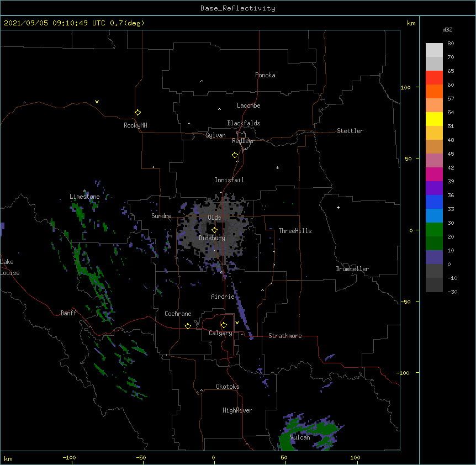Click the white caret marker southwest of Ponoka

pos(202,81)
